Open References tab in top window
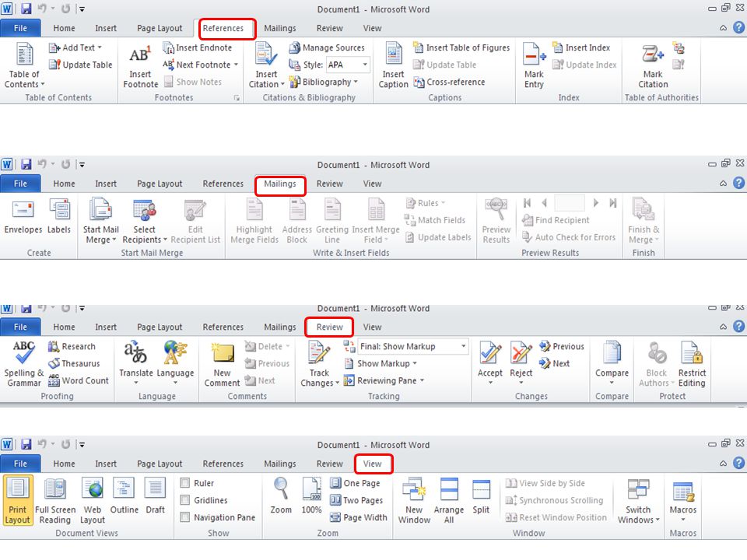The width and height of the screenshot is (747, 560). [223, 28]
